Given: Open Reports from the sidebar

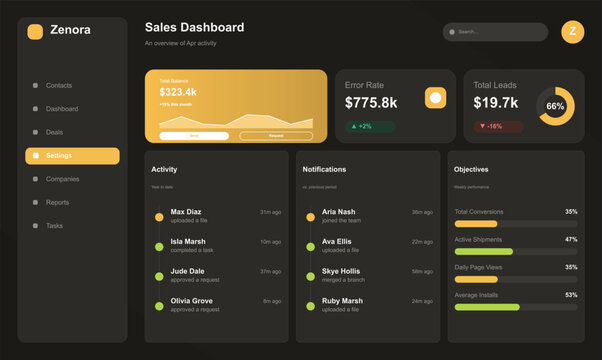Looking at the screenshot, I should click(72, 202).
